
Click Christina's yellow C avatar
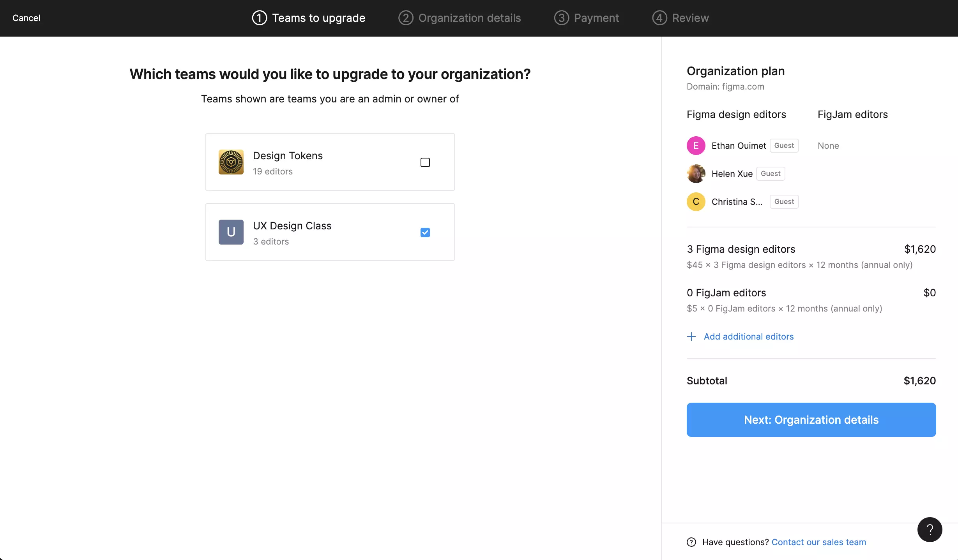point(696,202)
